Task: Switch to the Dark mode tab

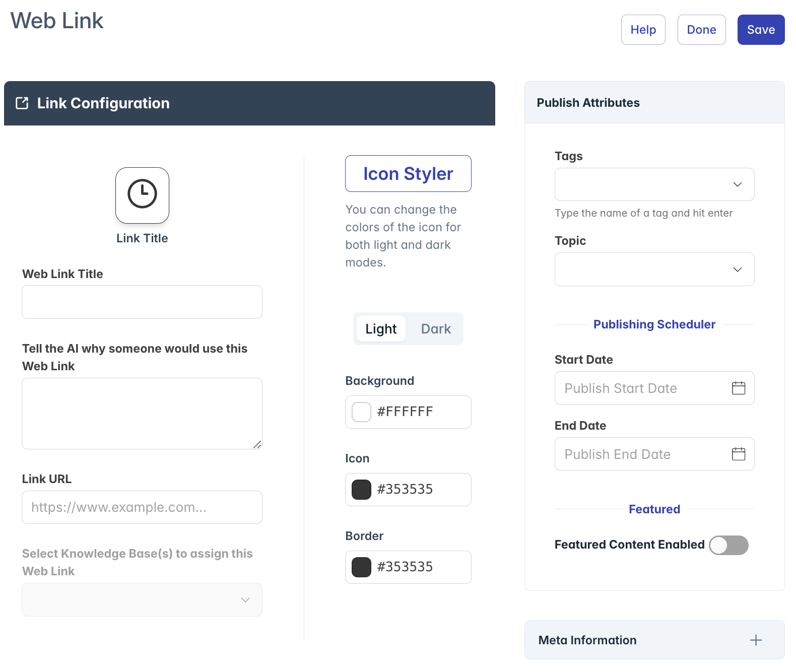Action: coord(436,329)
